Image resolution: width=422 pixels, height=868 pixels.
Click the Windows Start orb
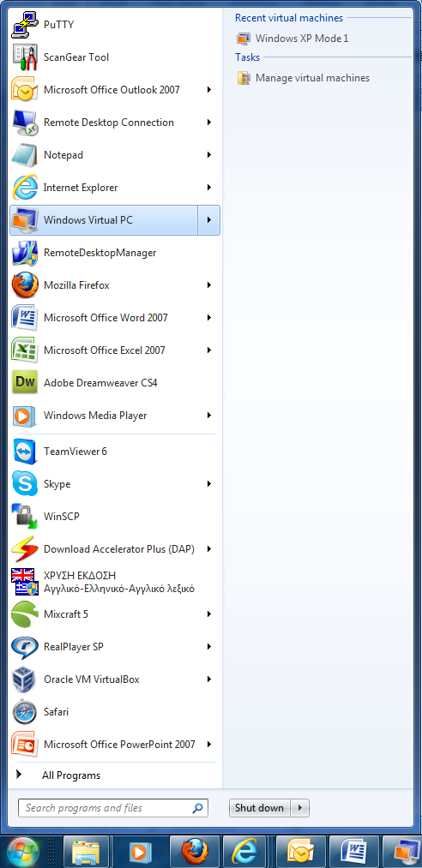click(22, 852)
